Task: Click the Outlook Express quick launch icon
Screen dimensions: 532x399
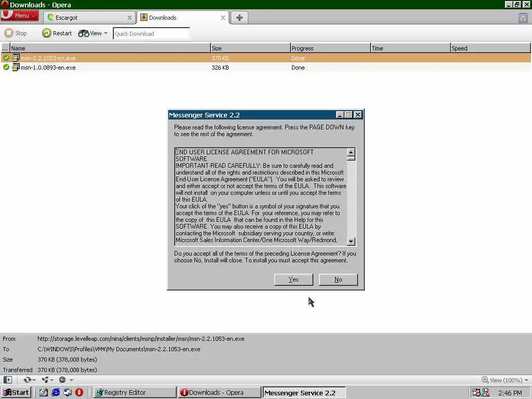Action: [68, 393]
